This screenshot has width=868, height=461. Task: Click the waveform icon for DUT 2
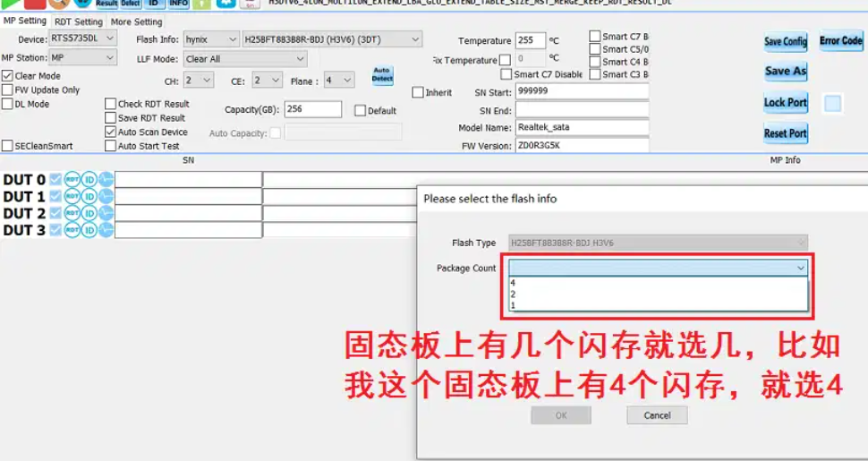106,213
